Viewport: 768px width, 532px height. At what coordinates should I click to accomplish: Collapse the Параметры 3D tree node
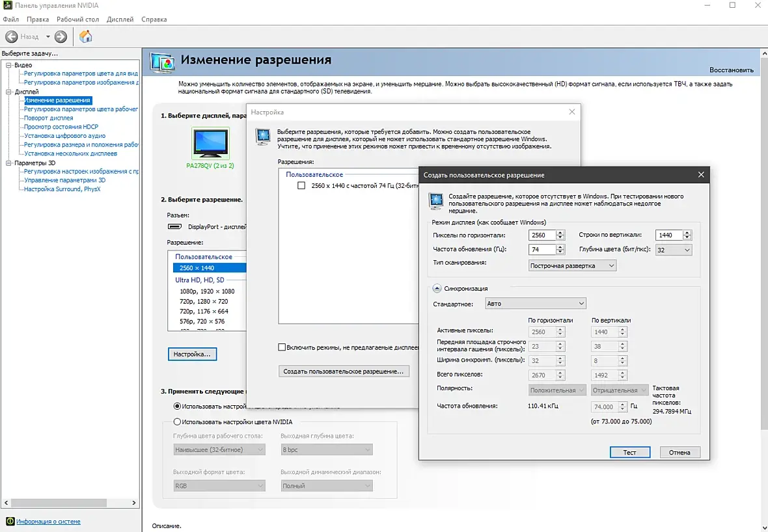click(8, 163)
